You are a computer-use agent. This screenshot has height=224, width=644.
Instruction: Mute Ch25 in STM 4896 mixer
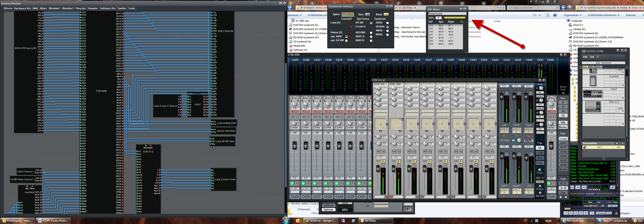click(292, 117)
